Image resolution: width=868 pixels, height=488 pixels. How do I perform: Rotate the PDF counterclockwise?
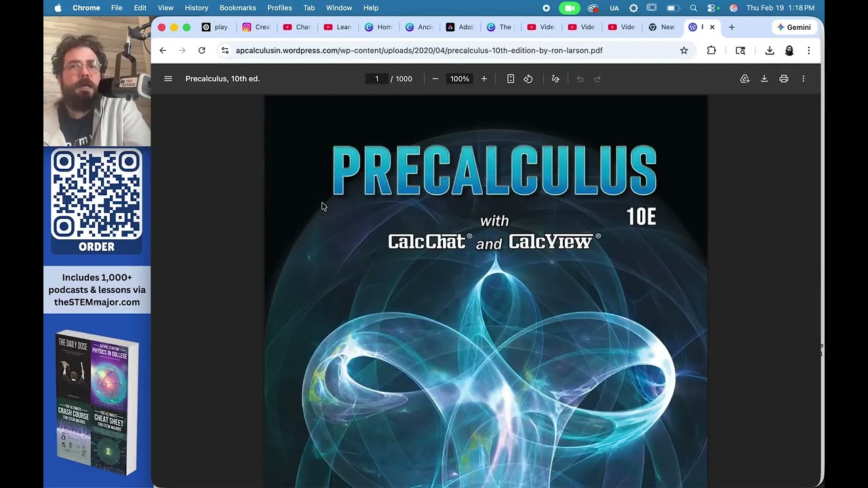coord(528,79)
